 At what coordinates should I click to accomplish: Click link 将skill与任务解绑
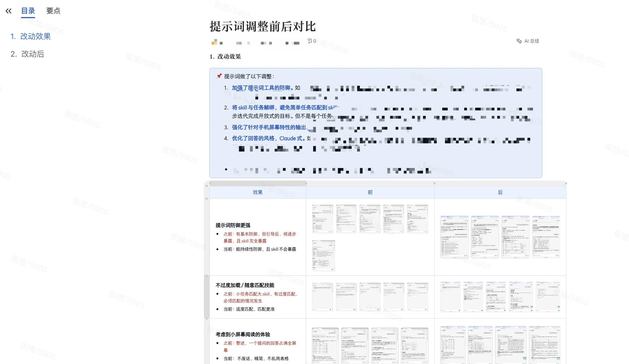coord(253,107)
